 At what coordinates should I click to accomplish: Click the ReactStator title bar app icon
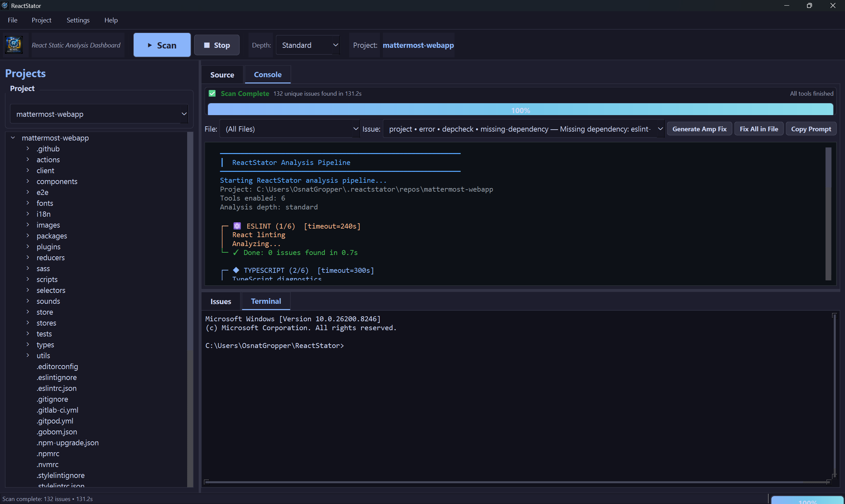[5, 5]
